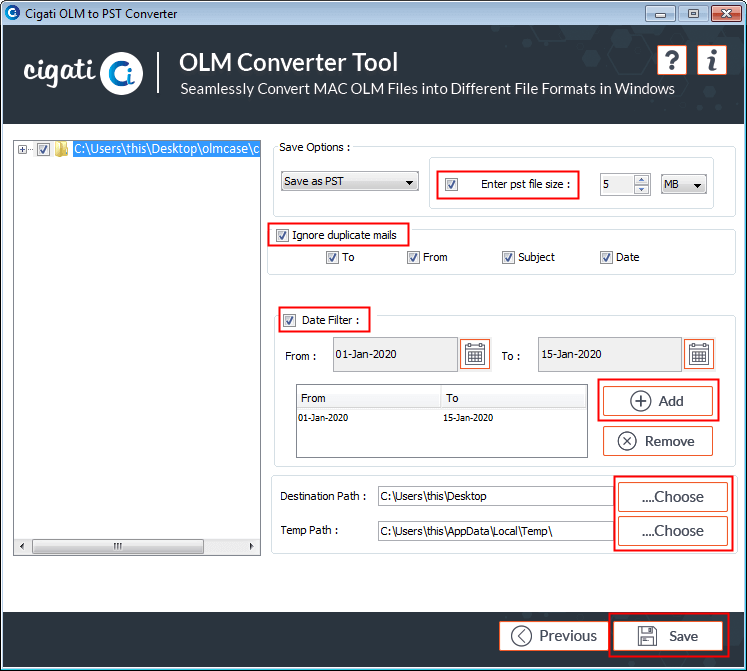Image resolution: width=747 pixels, height=671 pixels.
Task: Select the C:\Users\this\Desktop\olmcase tree item
Action: 166,149
